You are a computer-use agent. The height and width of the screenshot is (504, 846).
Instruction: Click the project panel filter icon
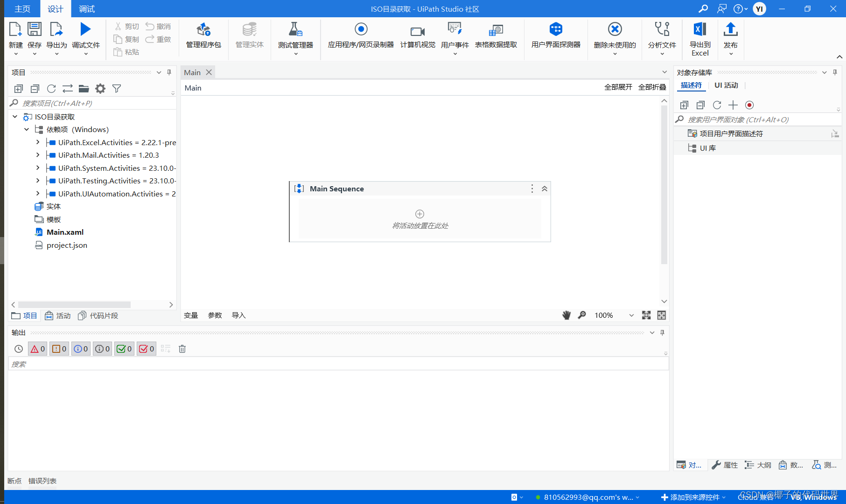pos(117,89)
